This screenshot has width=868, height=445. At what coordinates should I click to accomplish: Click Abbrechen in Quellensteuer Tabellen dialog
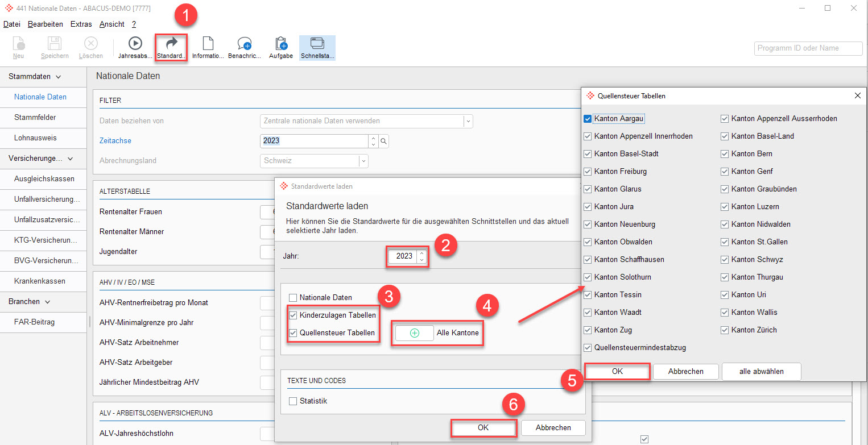(x=686, y=372)
